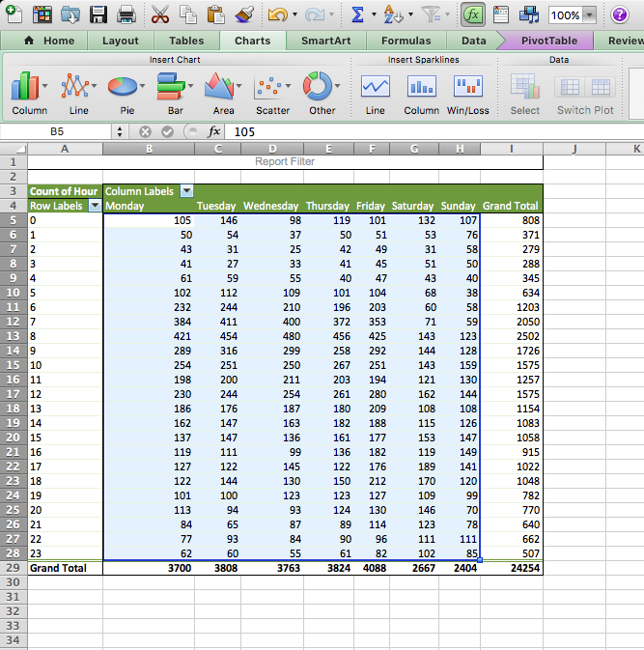
Task: Click the Grand Total row label
Action: [x=65, y=568]
